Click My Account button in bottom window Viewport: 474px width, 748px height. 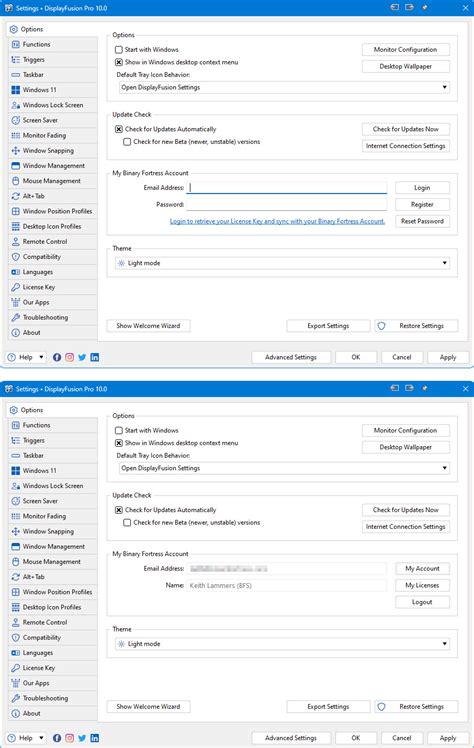pyautogui.click(x=422, y=569)
